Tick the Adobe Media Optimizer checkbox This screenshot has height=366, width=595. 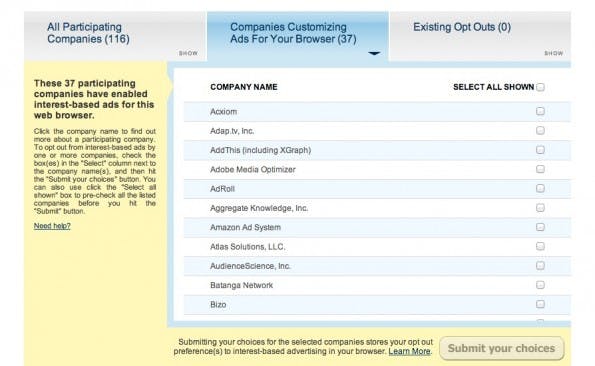pyautogui.click(x=540, y=169)
